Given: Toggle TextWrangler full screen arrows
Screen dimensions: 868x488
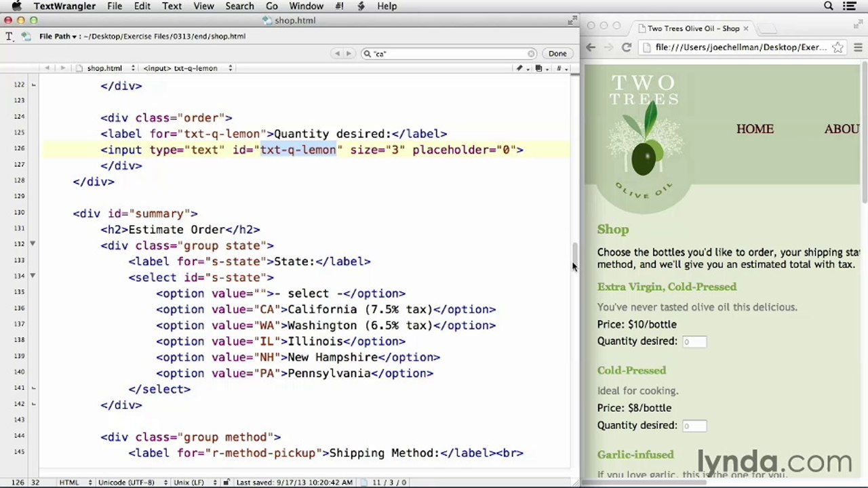Looking at the screenshot, I should coord(572,21).
